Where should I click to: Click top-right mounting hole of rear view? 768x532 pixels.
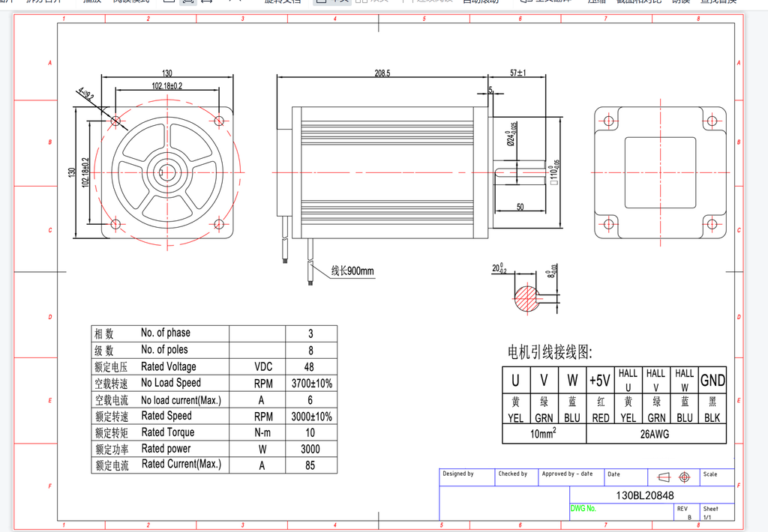click(x=711, y=121)
